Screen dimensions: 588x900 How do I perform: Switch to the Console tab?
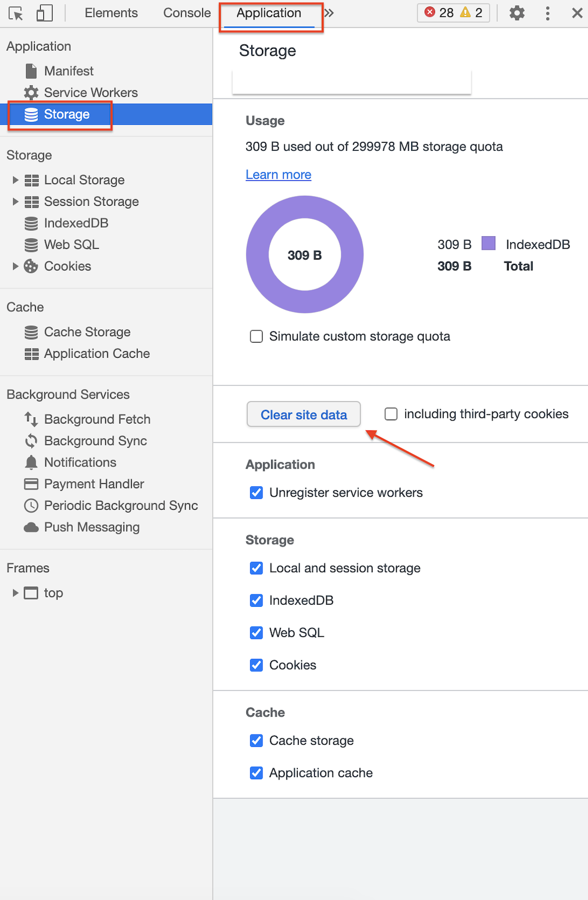187,13
